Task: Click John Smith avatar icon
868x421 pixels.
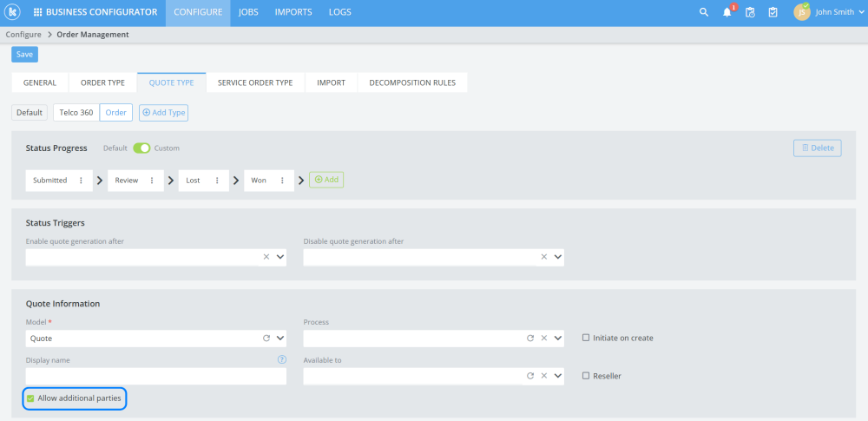Action: pyautogui.click(x=801, y=12)
